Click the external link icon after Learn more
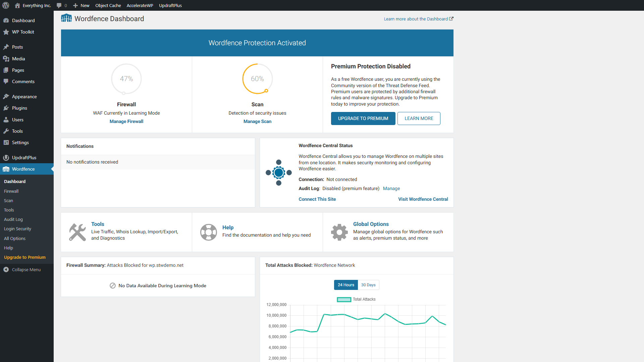Viewport: 644px width, 362px height. [x=451, y=19]
